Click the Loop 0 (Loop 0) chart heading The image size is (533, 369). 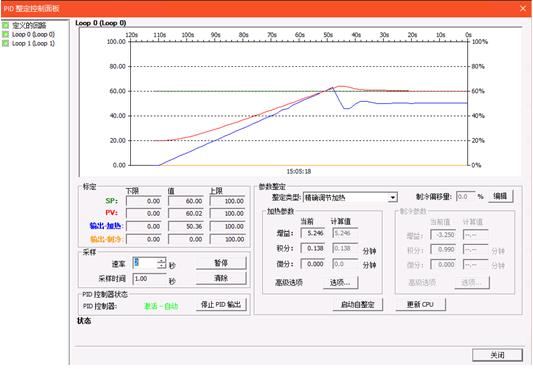tap(101, 23)
